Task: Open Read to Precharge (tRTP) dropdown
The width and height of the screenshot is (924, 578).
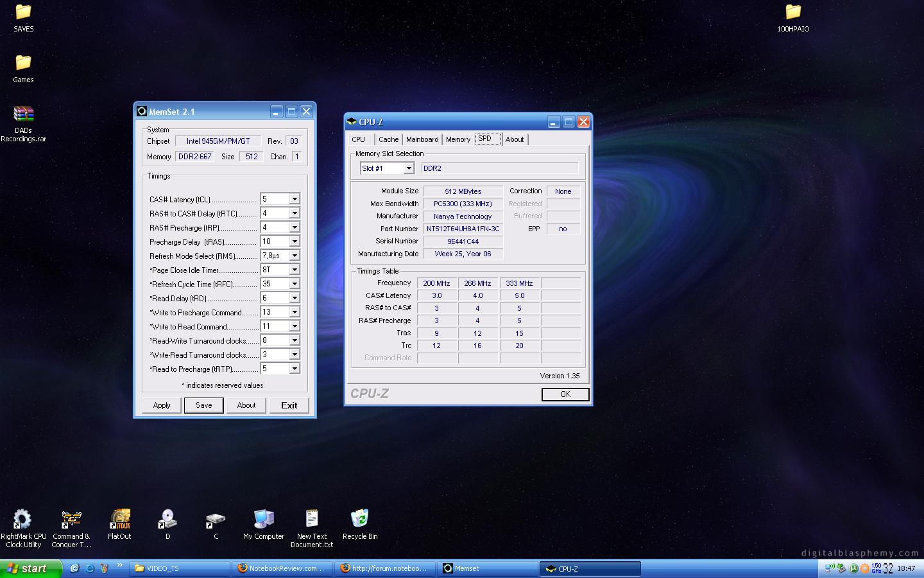Action: click(x=294, y=369)
